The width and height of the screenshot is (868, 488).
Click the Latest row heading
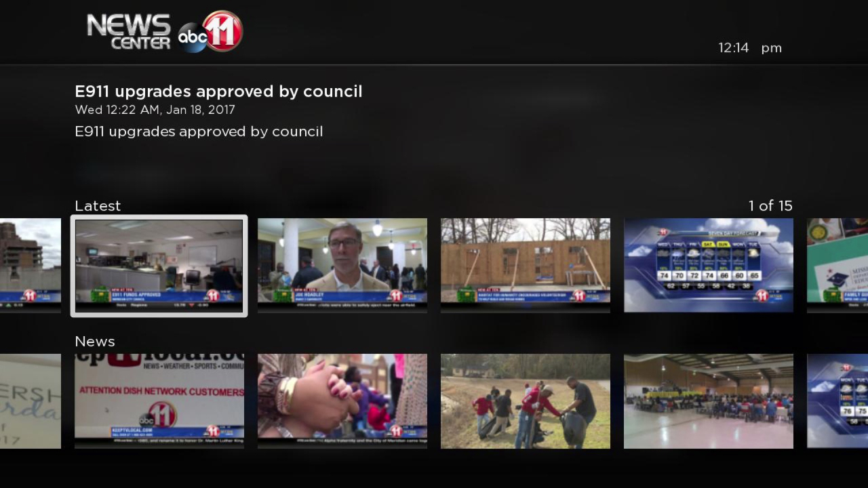point(98,206)
